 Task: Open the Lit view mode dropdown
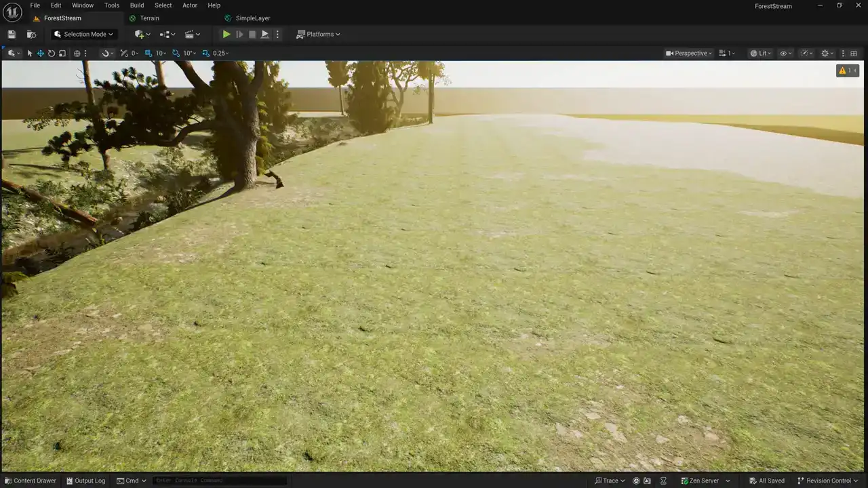click(759, 54)
